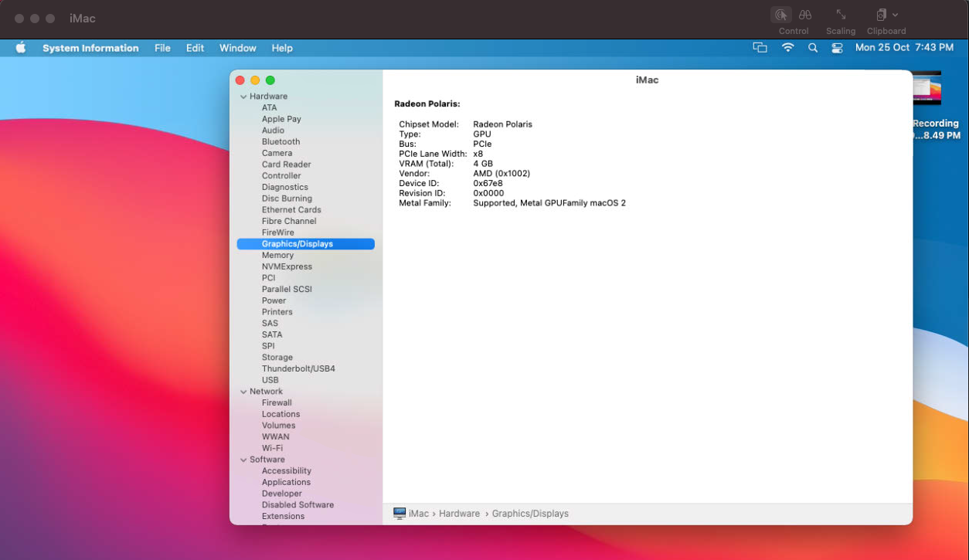Image resolution: width=969 pixels, height=560 pixels.
Task: Select SAS in the sidebar
Action: pyautogui.click(x=270, y=323)
